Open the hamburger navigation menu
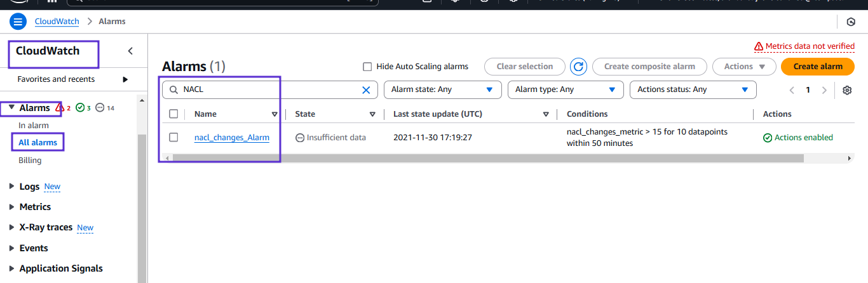This screenshot has width=868, height=283. point(17,22)
